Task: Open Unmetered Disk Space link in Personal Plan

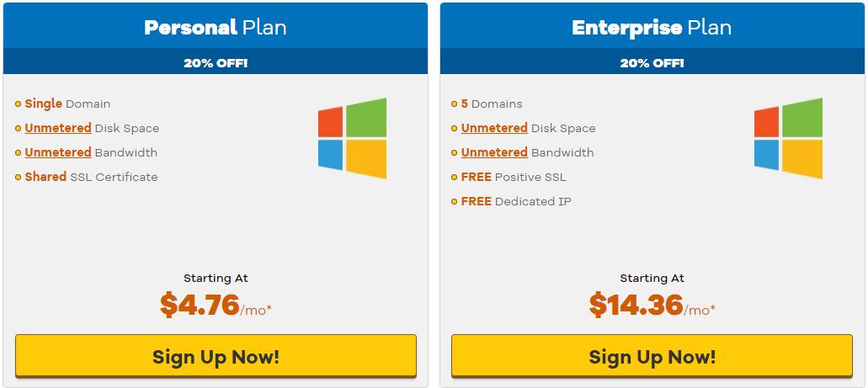Action: click(x=58, y=129)
